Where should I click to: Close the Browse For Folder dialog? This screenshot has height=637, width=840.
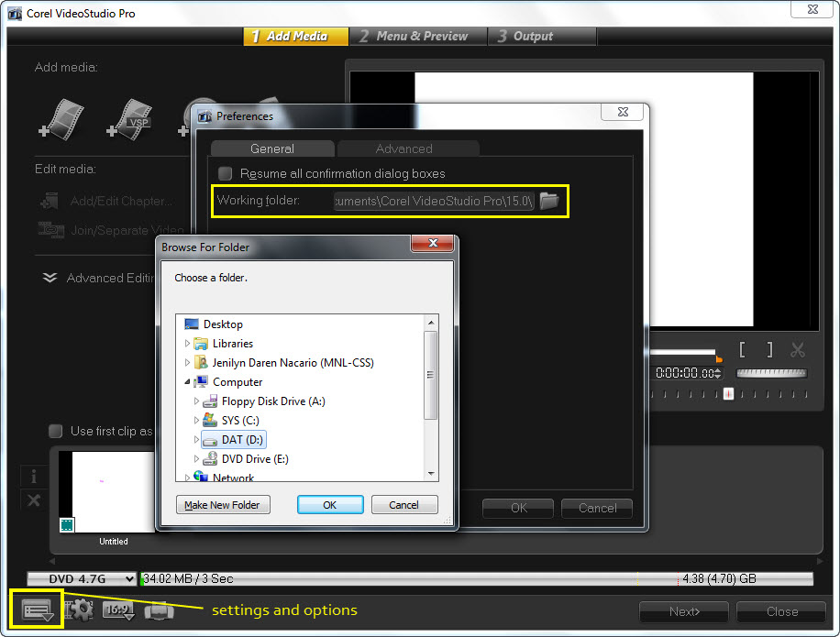(433, 243)
